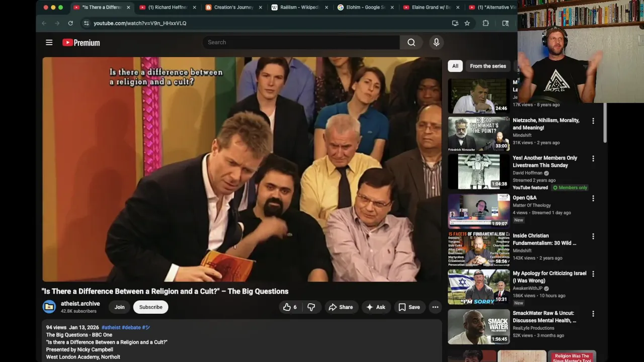
Task: Dislike the video with thumbs down
Action: point(311,307)
